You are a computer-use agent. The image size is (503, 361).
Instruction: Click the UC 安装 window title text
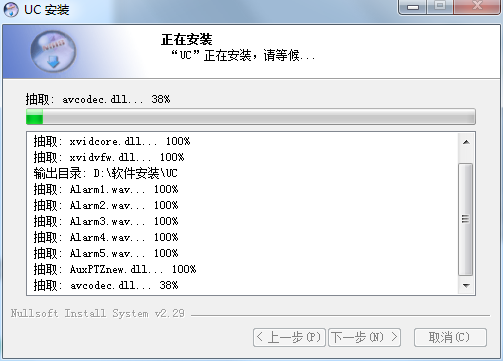pyautogui.click(x=47, y=10)
